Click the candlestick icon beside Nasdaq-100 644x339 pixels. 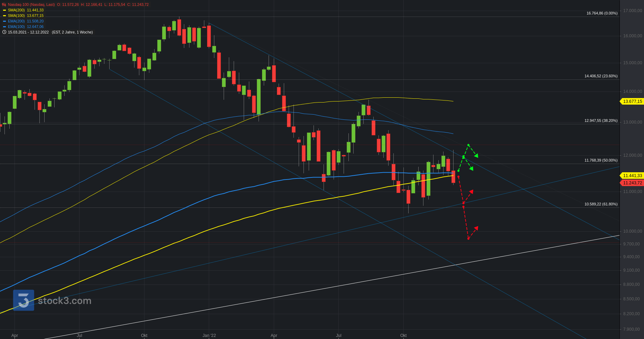tap(4, 4)
